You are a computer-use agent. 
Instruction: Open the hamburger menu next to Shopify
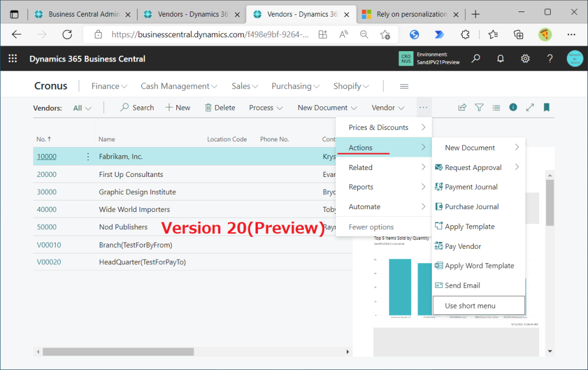pyautogui.click(x=404, y=86)
